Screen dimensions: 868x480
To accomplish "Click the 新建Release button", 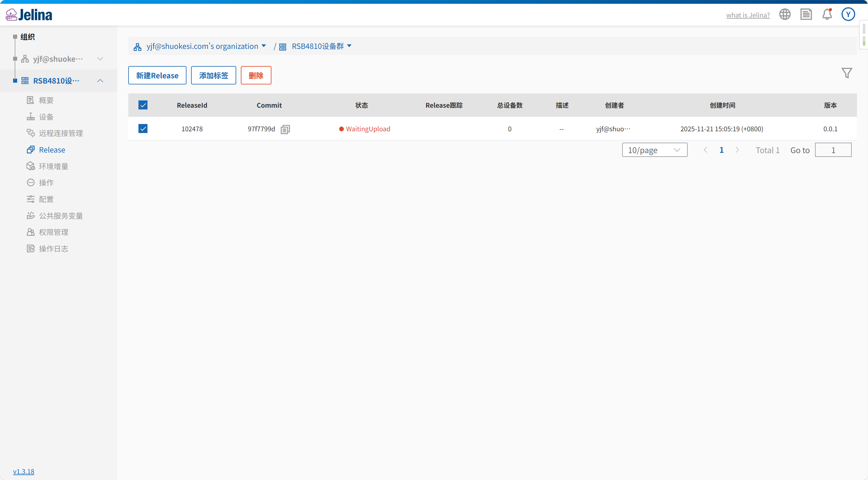I will 157,75.
